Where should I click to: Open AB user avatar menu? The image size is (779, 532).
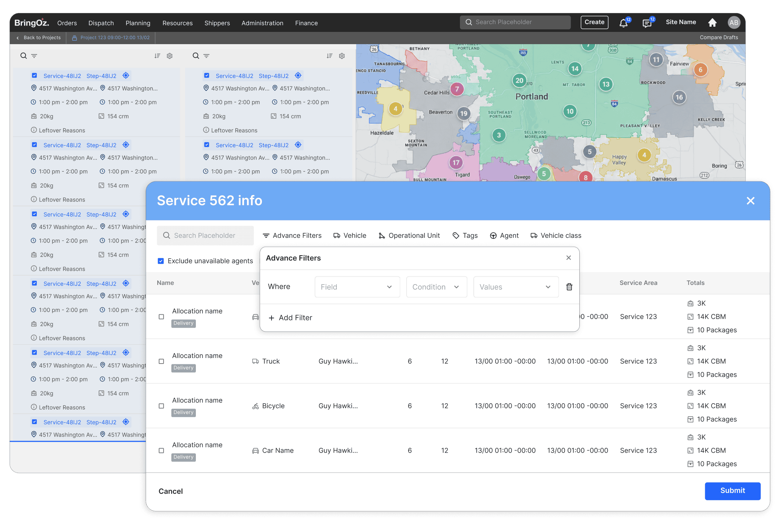click(x=734, y=23)
